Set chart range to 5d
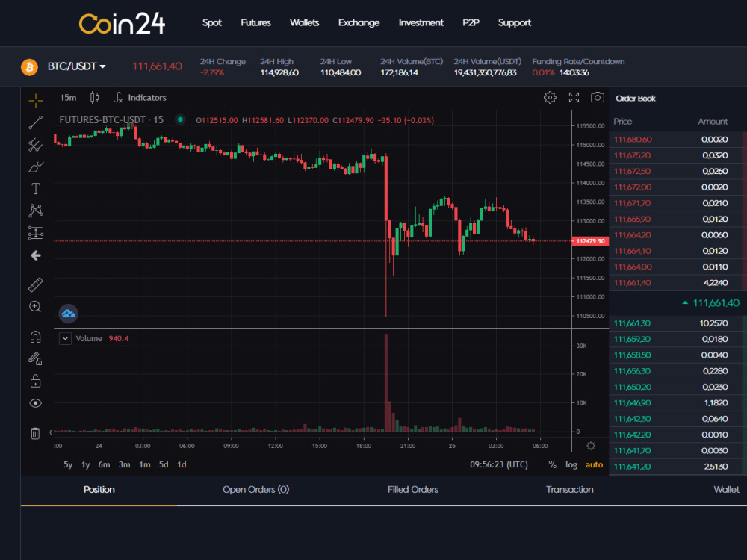This screenshot has width=747, height=560. click(x=164, y=464)
